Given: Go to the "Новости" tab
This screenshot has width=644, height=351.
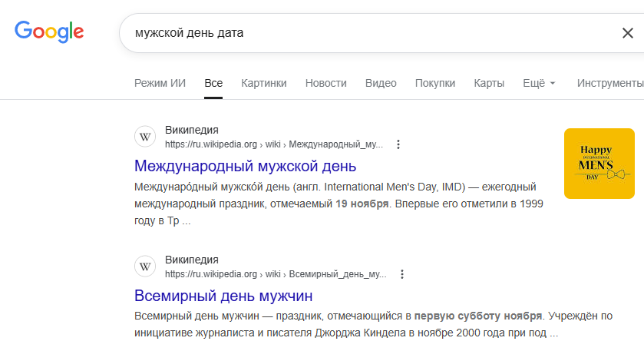Looking at the screenshot, I should [326, 83].
